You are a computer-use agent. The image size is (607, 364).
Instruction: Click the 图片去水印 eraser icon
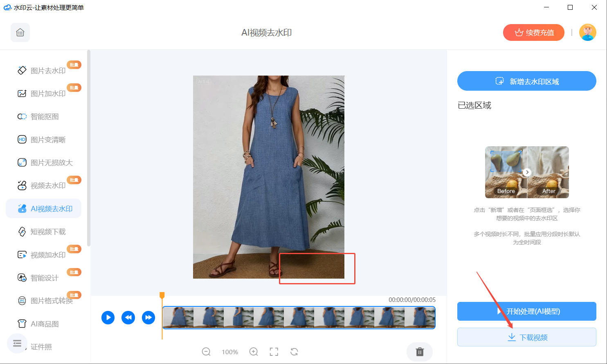pos(22,70)
